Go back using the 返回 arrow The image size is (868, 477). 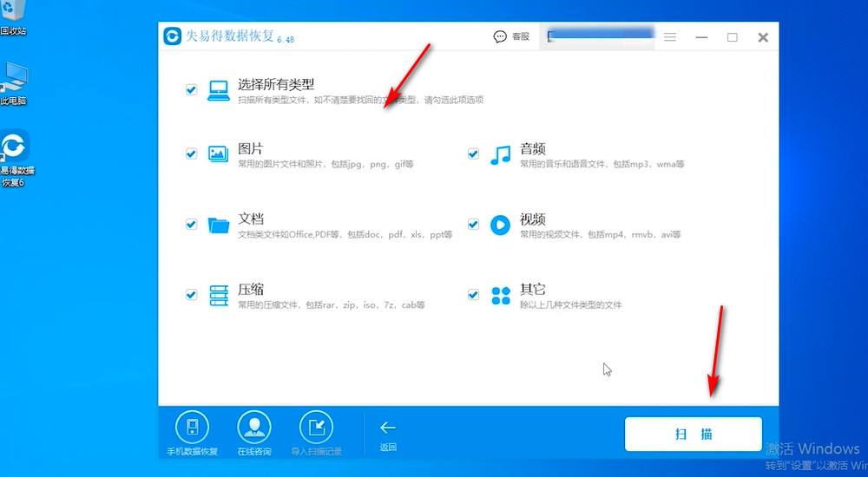point(387,435)
